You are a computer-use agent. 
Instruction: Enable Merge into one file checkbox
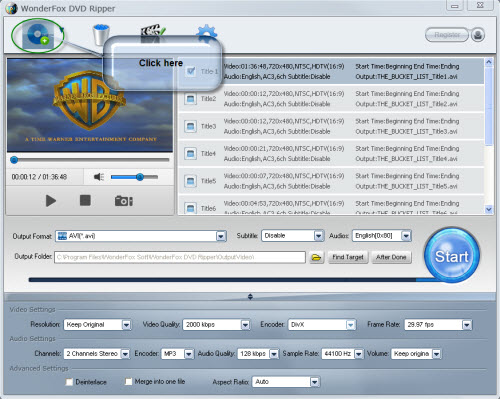(x=128, y=381)
